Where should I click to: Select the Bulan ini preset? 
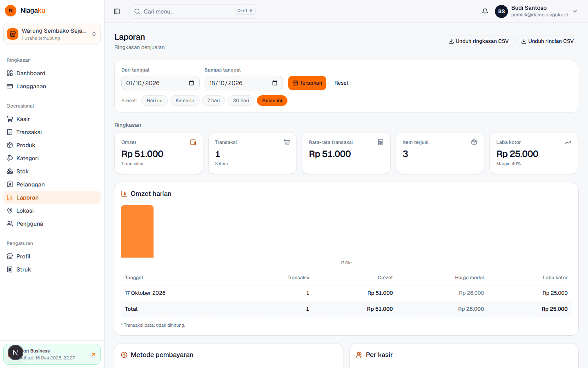pos(272,101)
